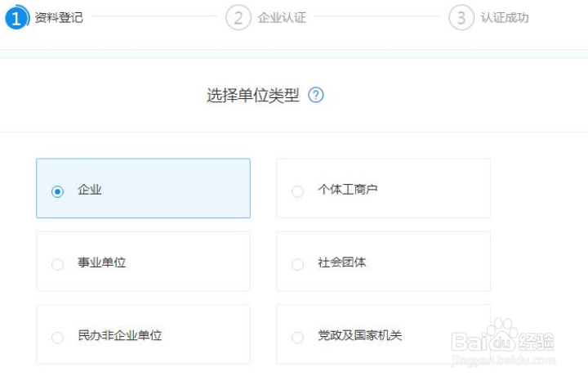The height and width of the screenshot is (381, 588).
Task: Select the 党政及国家机关 radio button
Action: (297, 337)
